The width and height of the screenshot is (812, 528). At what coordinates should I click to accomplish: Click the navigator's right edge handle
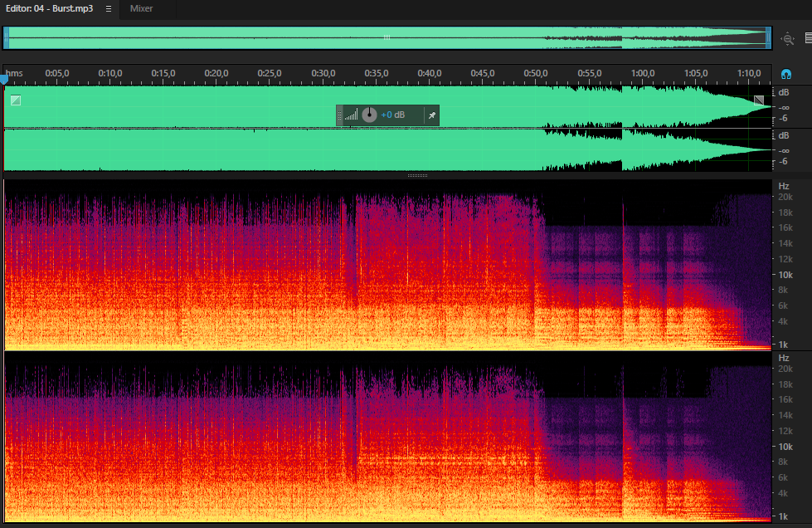769,38
